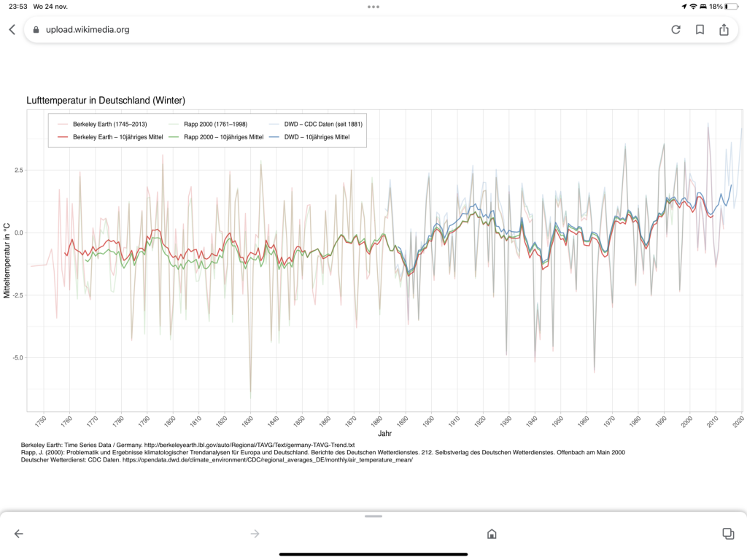
Task: Open the share sheet icon
Action: 724,29
